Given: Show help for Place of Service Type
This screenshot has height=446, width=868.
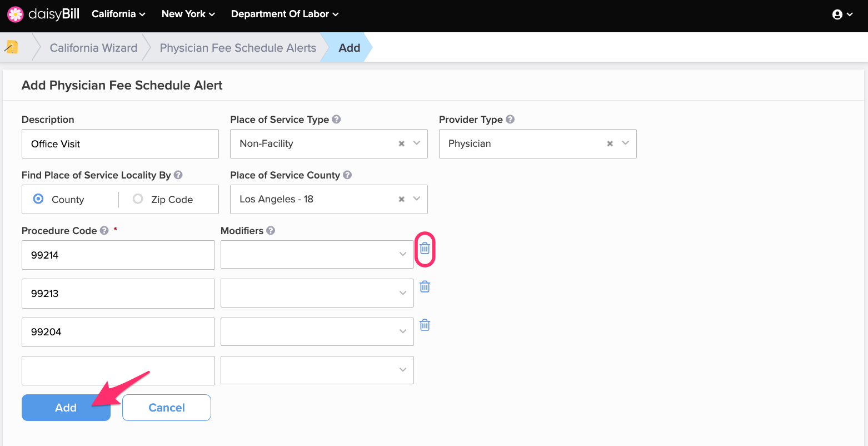Looking at the screenshot, I should click(x=336, y=119).
